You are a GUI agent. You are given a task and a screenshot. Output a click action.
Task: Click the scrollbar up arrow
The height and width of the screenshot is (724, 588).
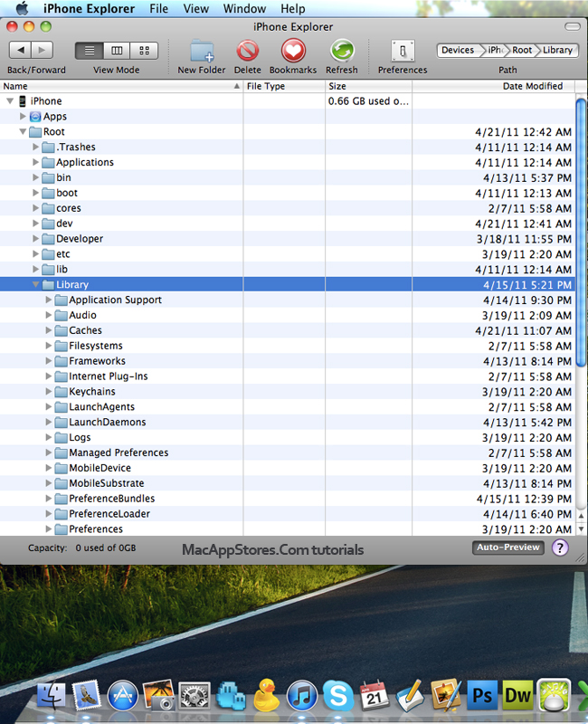(x=581, y=516)
